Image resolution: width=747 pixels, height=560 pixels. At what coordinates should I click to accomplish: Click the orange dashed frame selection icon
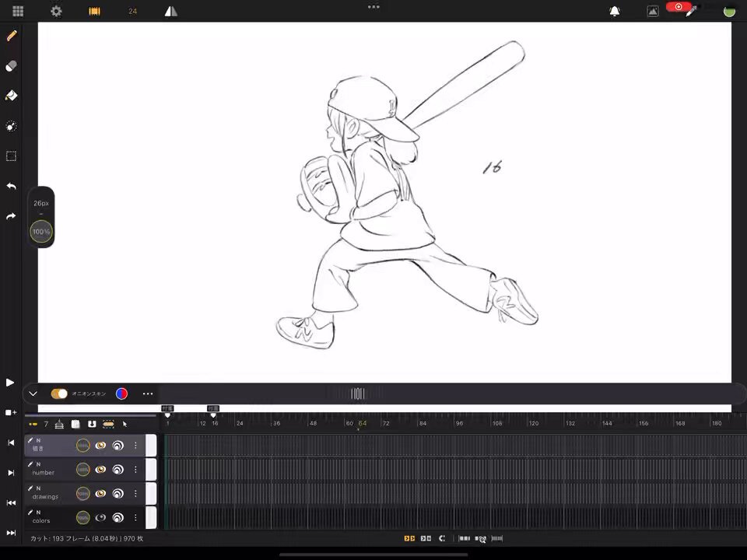click(x=109, y=424)
